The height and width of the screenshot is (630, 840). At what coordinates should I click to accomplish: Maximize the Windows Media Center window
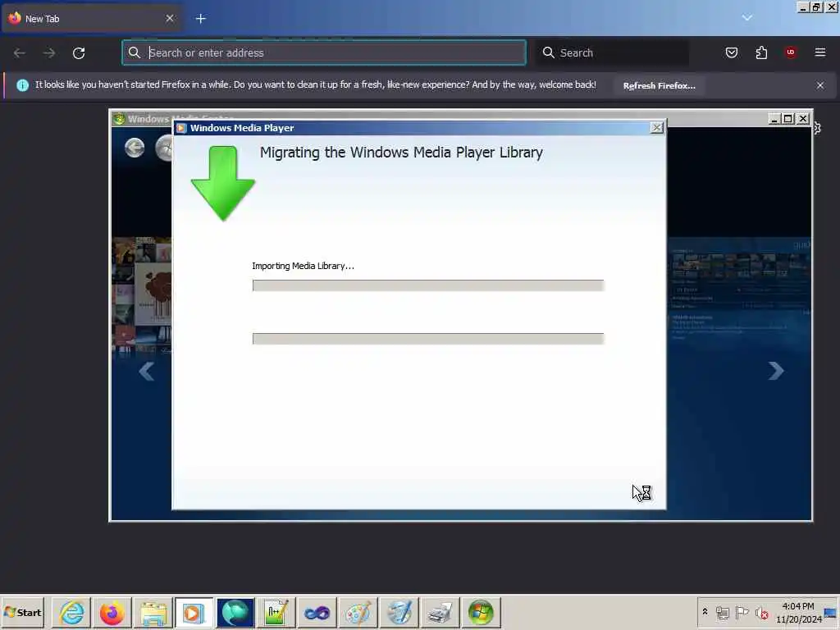tap(788, 119)
